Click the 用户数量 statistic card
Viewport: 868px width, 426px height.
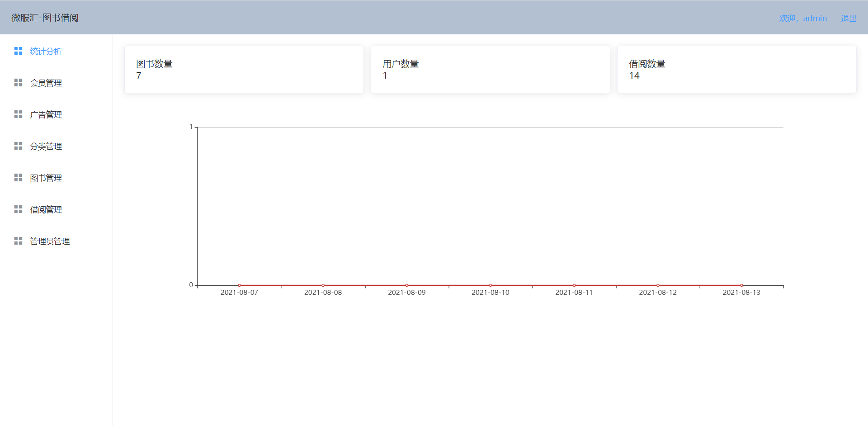click(x=490, y=69)
